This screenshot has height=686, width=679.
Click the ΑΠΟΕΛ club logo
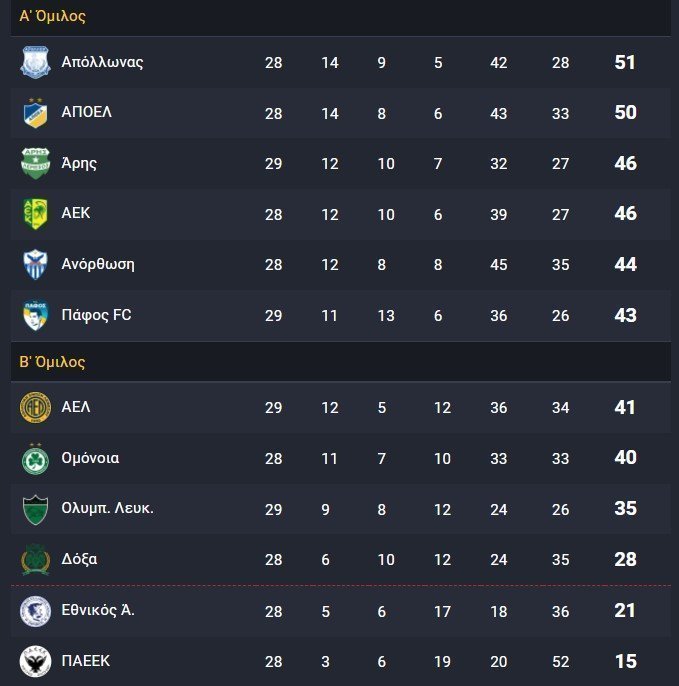pyautogui.click(x=35, y=113)
